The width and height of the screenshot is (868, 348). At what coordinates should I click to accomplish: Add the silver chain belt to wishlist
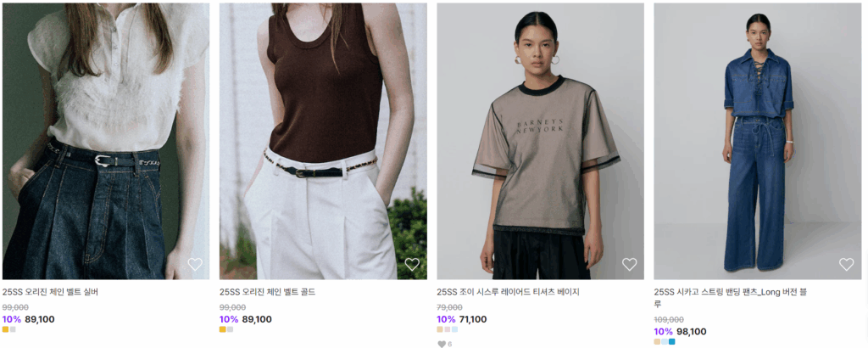195,264
